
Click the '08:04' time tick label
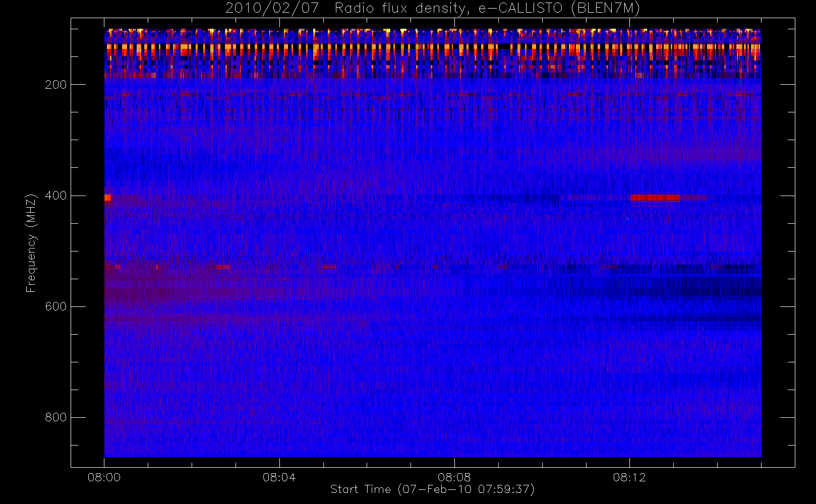click(x=279, y=477)
